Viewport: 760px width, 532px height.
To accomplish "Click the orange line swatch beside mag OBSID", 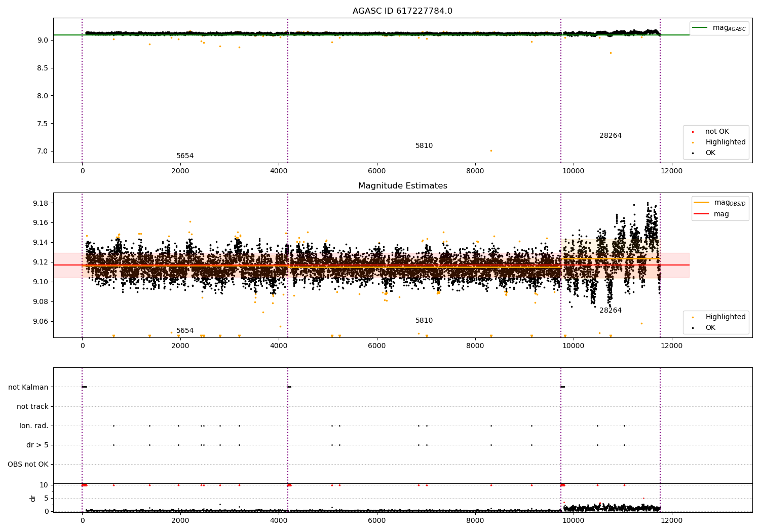I will click(x=701, y=202).
